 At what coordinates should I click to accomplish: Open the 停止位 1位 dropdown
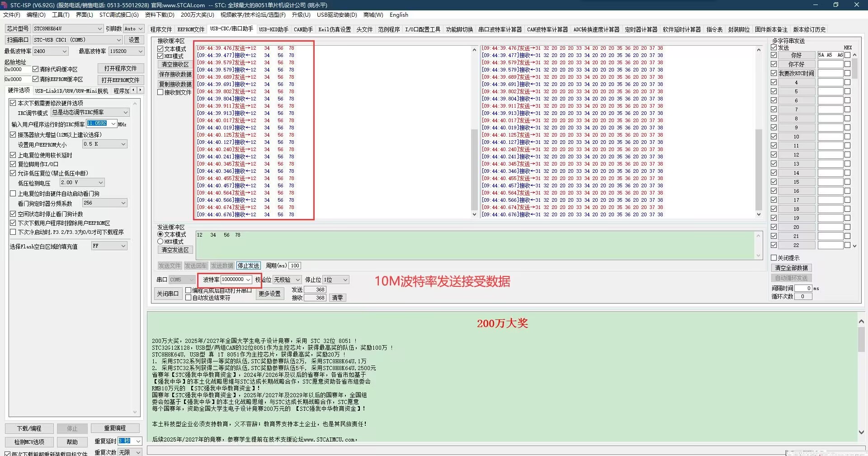tap(335, 280)
